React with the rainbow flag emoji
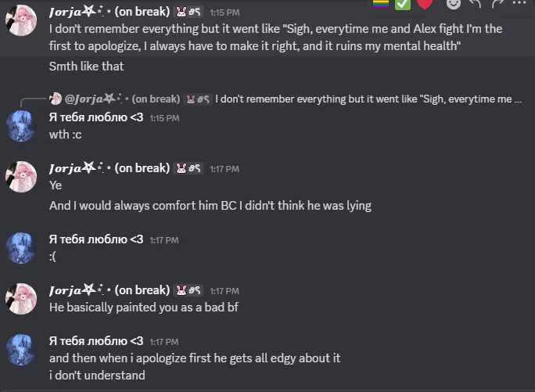535x392 pixels. (x=380, y=4)
